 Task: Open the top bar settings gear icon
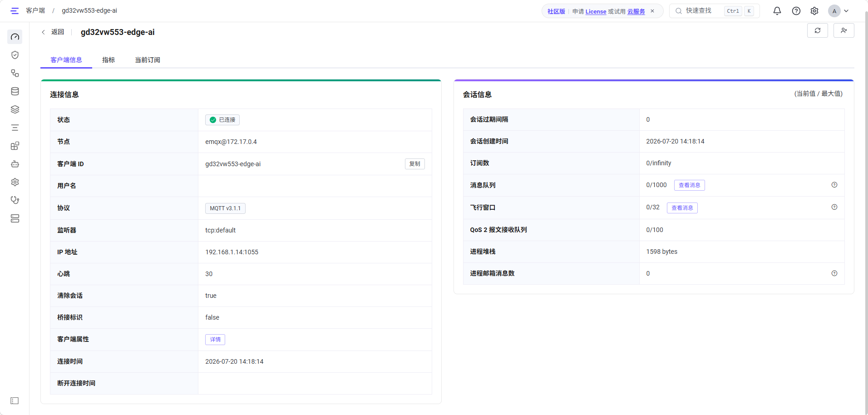(814, 11)
